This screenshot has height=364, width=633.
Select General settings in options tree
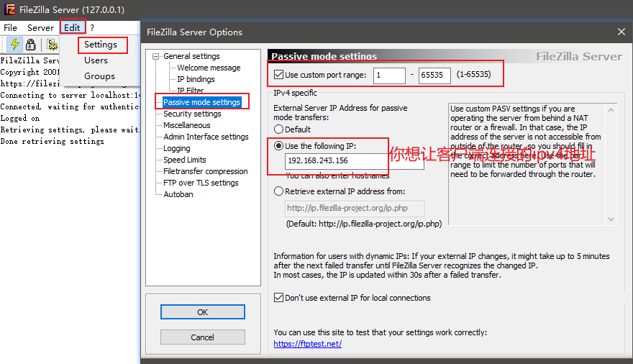(192, 56)
